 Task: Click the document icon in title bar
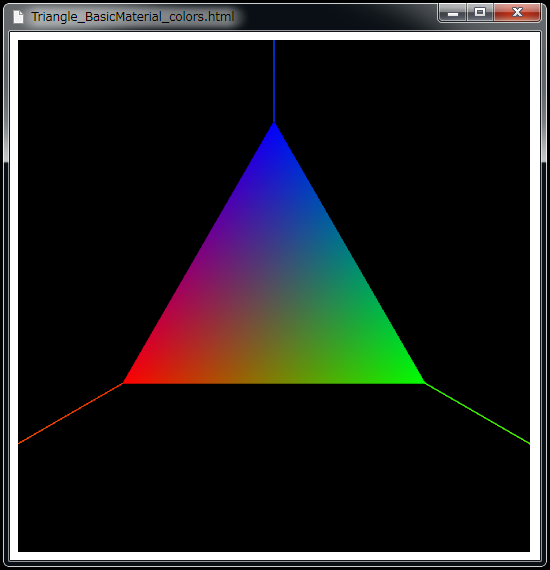(x=18, y=17)
